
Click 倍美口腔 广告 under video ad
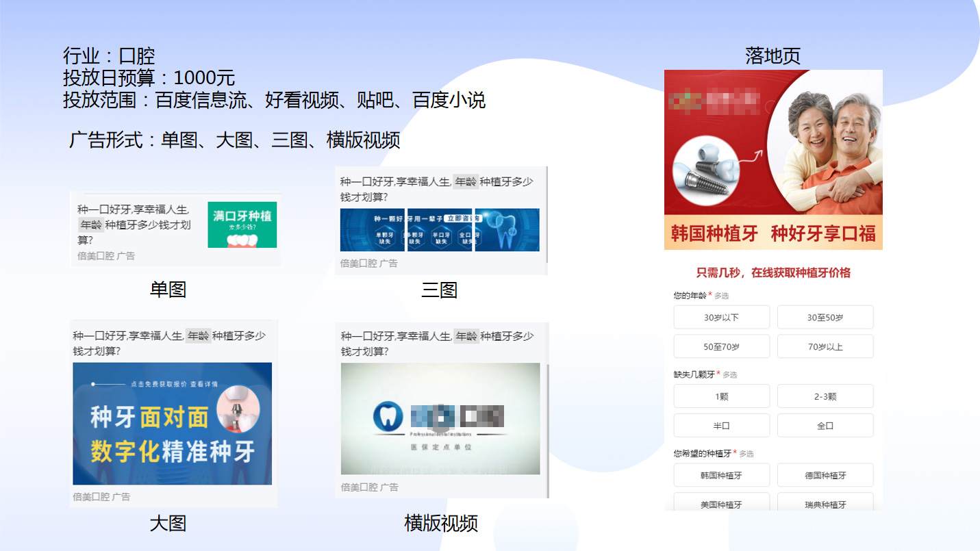click(370, 487)
